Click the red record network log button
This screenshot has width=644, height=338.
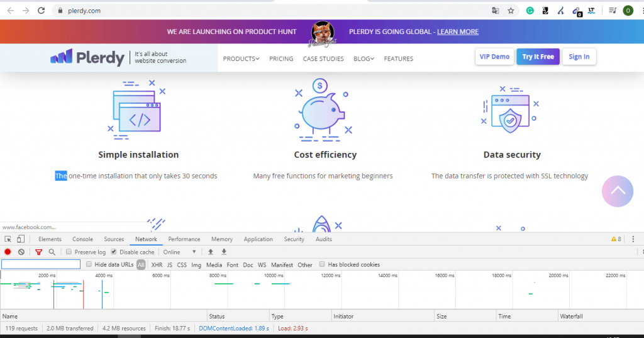pos(8,252)
